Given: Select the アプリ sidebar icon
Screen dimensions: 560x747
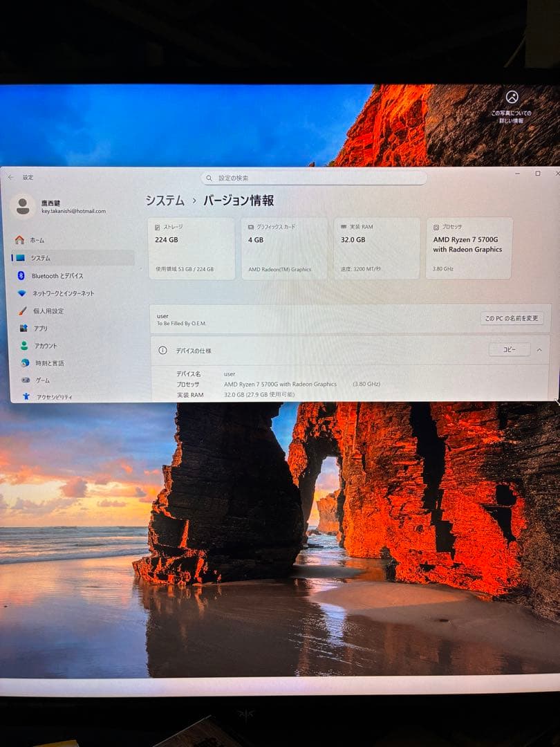Looking at the screenshot, I should click(x=22, y=328).
